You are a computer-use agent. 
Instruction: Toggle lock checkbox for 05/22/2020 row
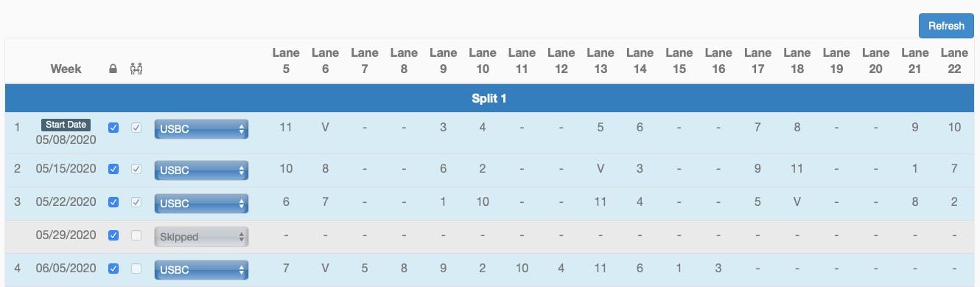tap(113, 202)
